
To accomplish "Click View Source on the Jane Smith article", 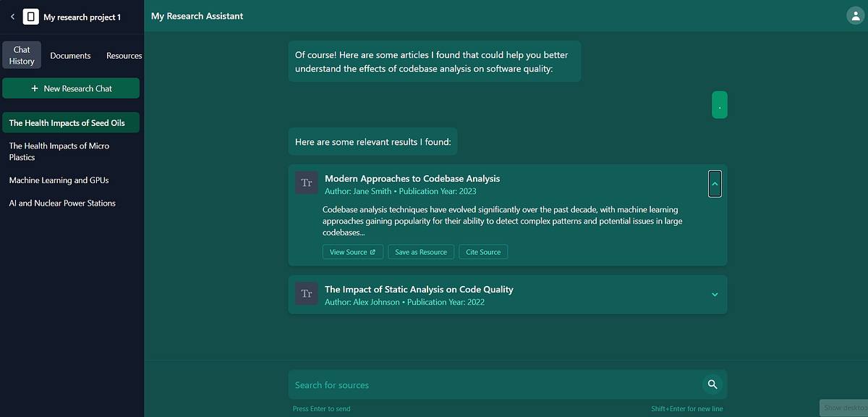I will [352, 251].
